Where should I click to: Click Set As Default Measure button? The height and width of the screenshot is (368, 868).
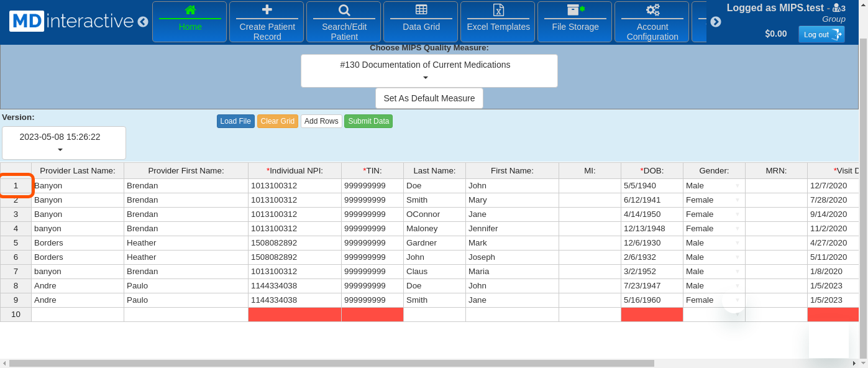click(x=429, y=98)
